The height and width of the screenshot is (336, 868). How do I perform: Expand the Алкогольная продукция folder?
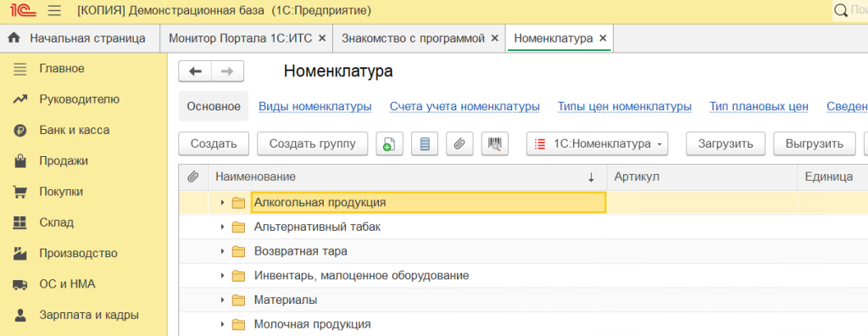pos(223,203)
